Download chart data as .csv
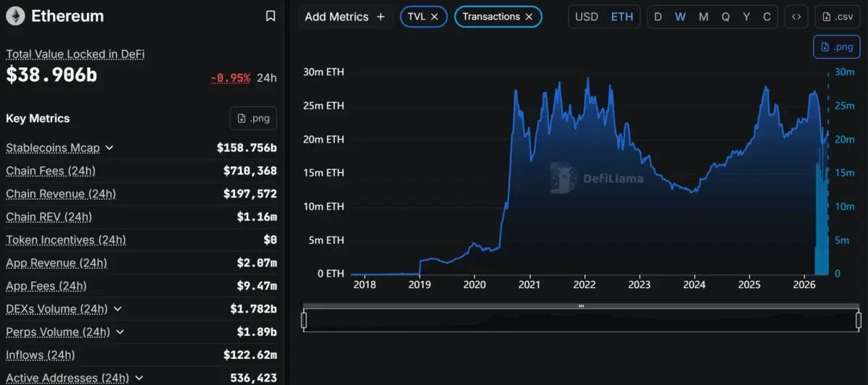 838,17
